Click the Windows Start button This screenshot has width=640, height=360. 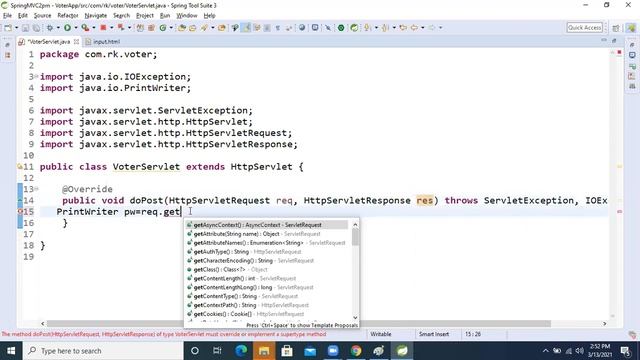[x=11, y=351]
